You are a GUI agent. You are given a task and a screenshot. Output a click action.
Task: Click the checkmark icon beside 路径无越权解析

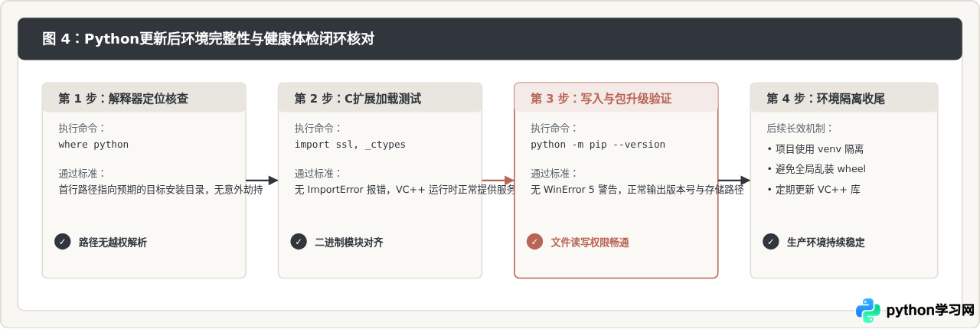[x=63, y=242]
